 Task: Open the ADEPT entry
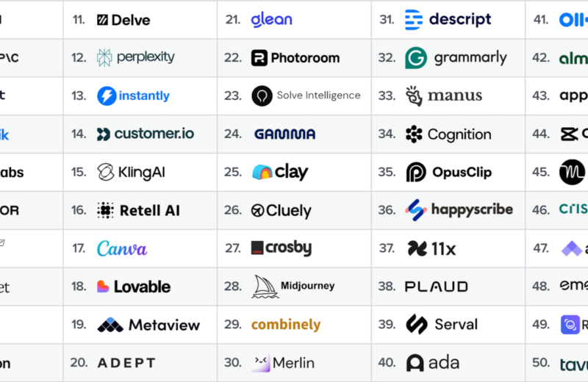point(126,363)
